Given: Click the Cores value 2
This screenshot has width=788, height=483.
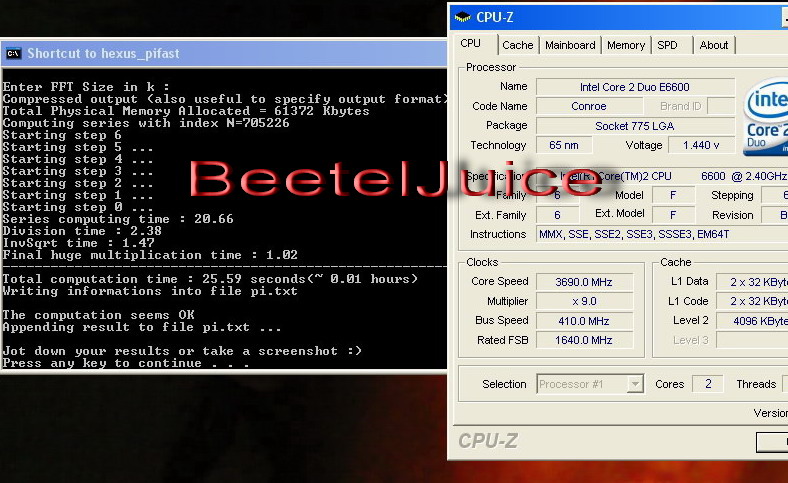Looking at the screenshot, I should click(x=708, y=384).
